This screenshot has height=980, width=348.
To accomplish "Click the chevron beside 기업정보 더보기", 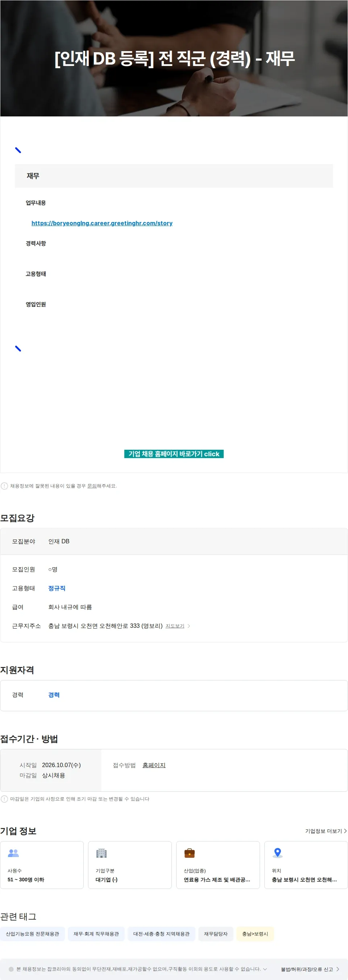I will [x=345, y=831].
